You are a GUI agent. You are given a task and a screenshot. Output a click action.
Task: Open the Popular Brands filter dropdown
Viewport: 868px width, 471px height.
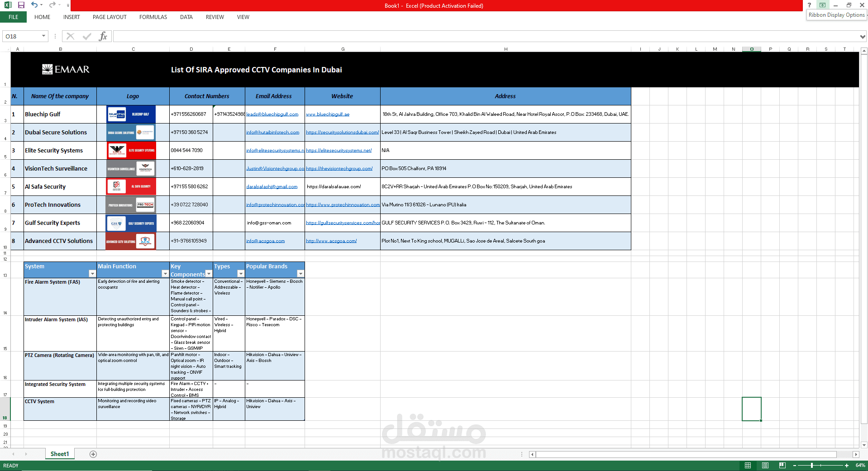click(300, 274)
